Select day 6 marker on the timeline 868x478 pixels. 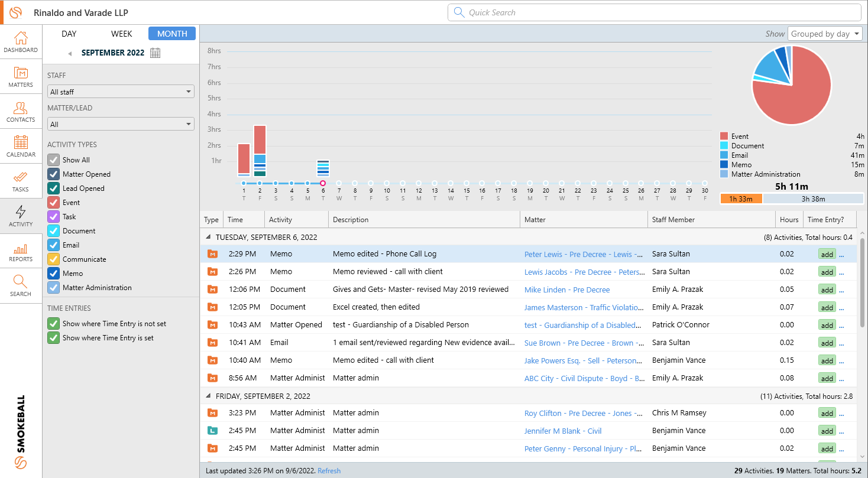[323, 183]
